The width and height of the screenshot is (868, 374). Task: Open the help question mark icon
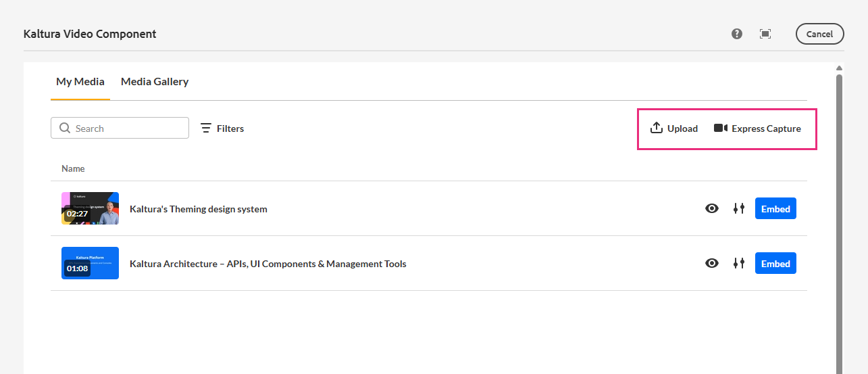point(737,34)
